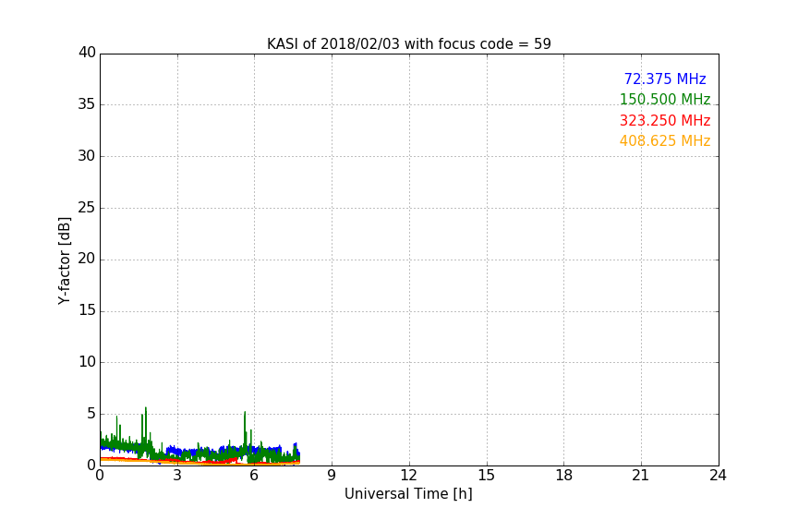Screen dimensions: 798x532
Task: Click the x-axis tick label 18
Action: pos(563,476)
